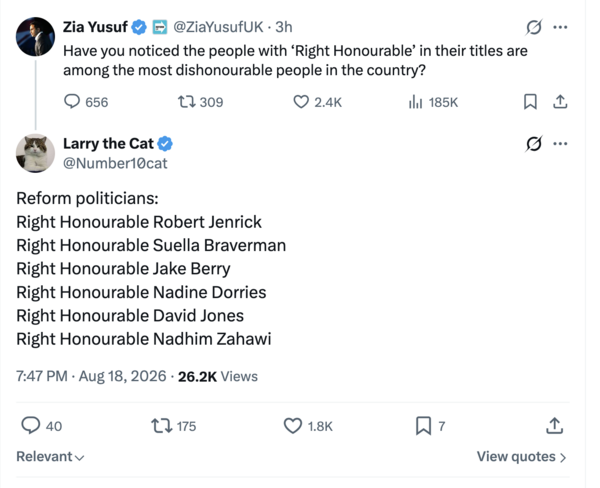
Task: Share Larry the Cat's tweet
Action: point(554,426)
